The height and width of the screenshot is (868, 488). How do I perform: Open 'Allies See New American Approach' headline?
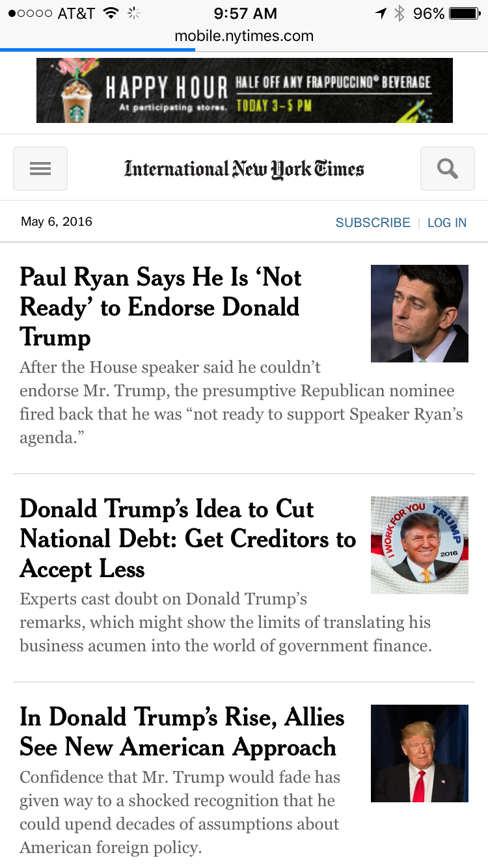182,732
